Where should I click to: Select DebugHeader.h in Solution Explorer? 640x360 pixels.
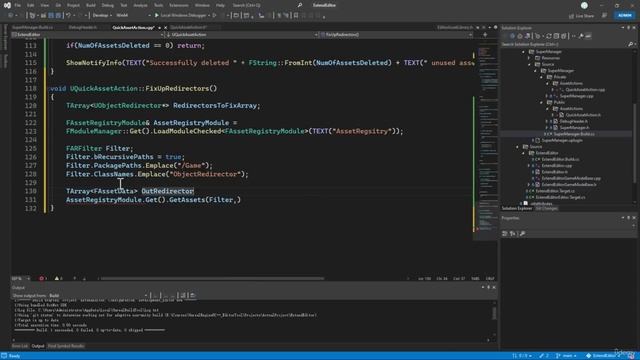[x=573, y=121]
